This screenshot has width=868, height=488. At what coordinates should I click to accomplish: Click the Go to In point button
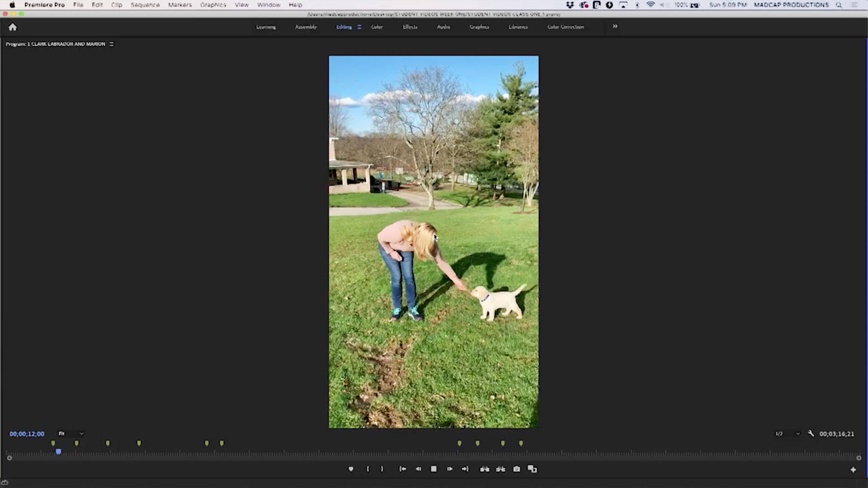click(402, 469)
